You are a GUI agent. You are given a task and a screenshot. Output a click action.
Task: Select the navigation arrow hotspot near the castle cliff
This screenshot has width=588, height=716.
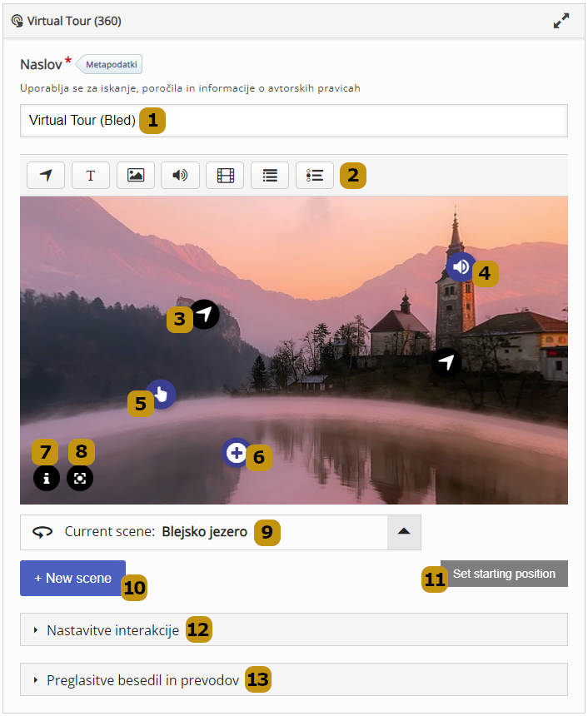tap(205, 314)
